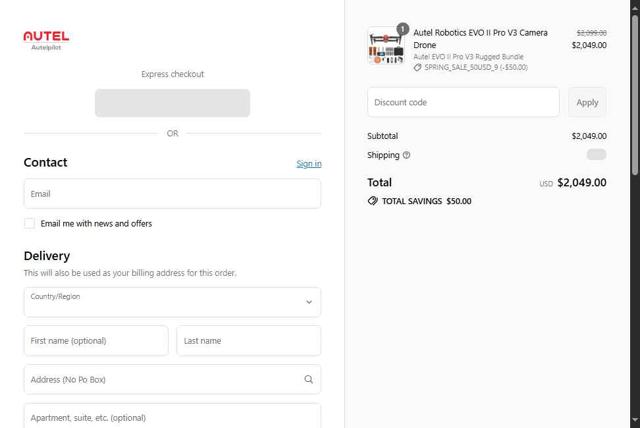Tick Email me with news and offers
Viewport: 640px width, 428px height.
click(29, 223)
